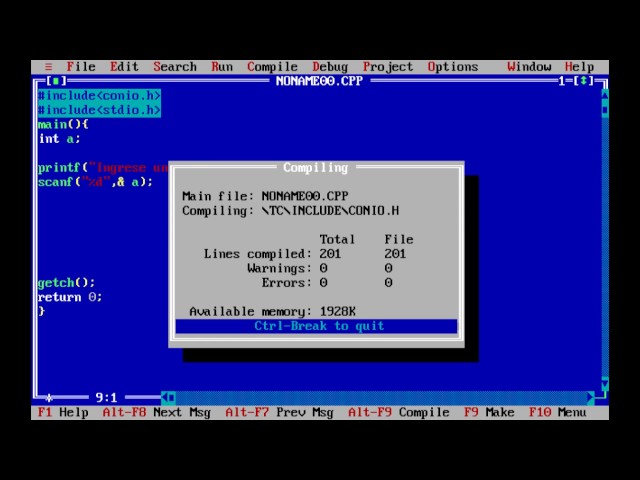
Task: Click the return 0; code line
Action: (x=70, y=297)
